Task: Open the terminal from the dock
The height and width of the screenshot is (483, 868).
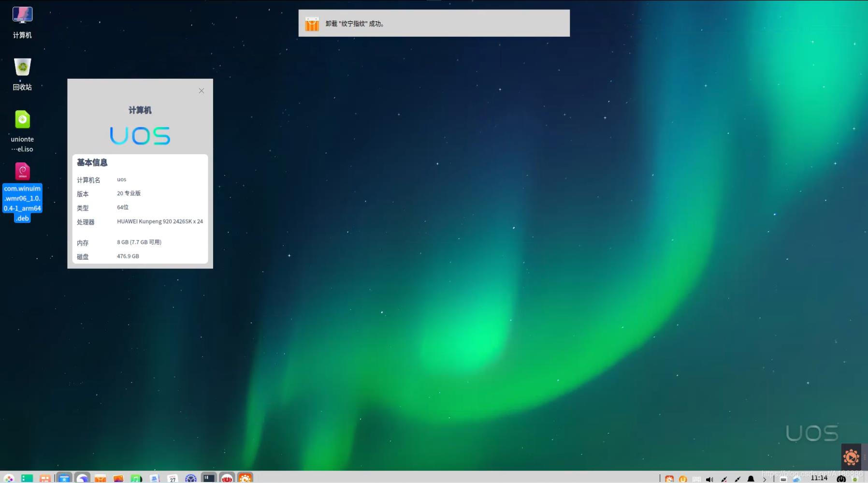Action: 209,478
